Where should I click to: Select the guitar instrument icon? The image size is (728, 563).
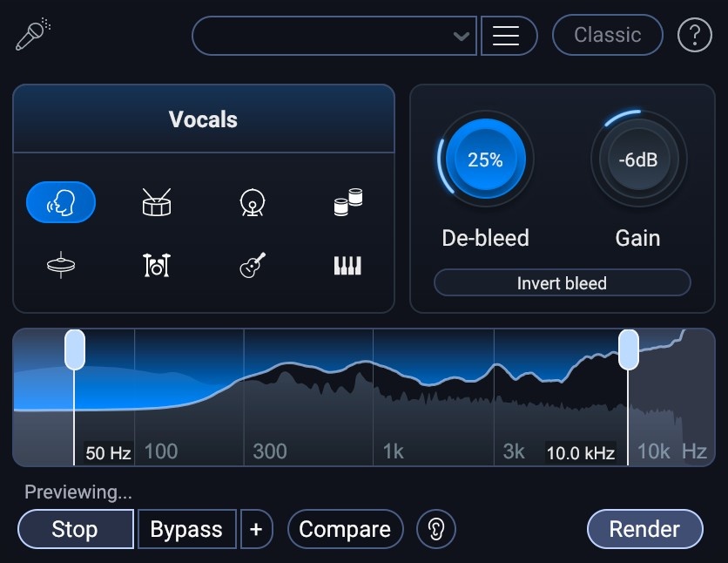click(x=252, y=264)
